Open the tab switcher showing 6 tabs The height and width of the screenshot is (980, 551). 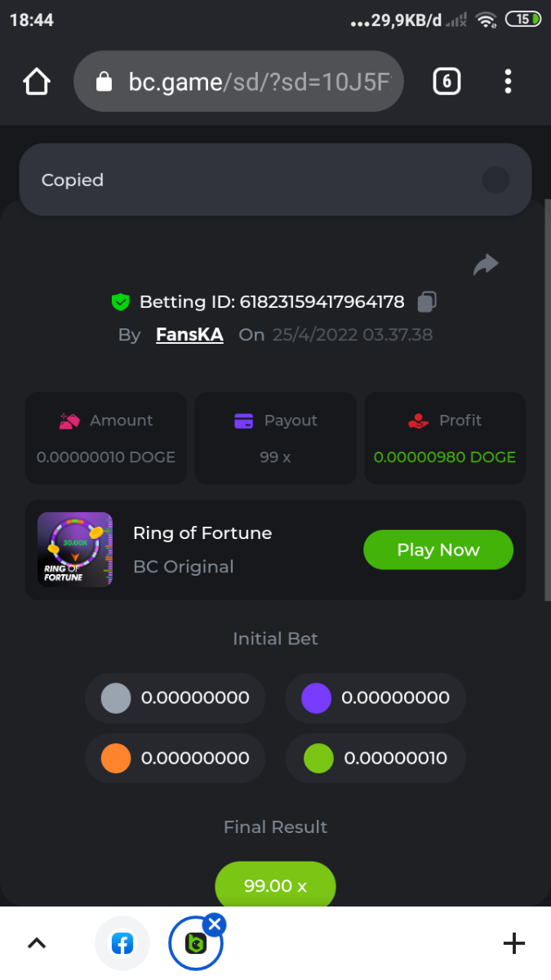pos(447,82)
